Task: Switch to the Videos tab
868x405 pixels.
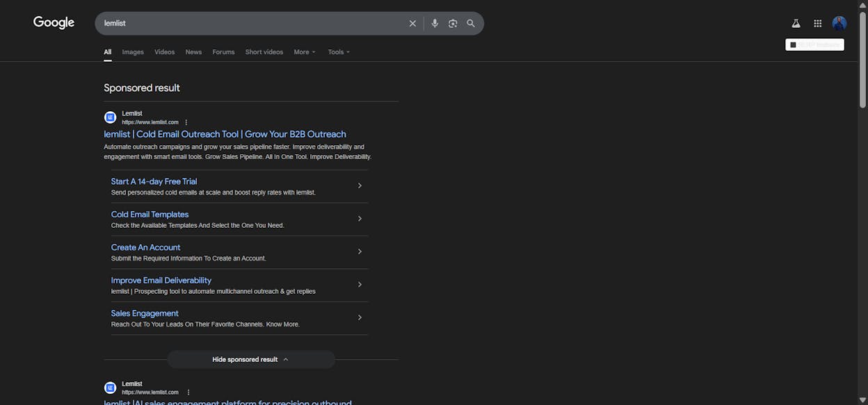Action: point(165,52)
